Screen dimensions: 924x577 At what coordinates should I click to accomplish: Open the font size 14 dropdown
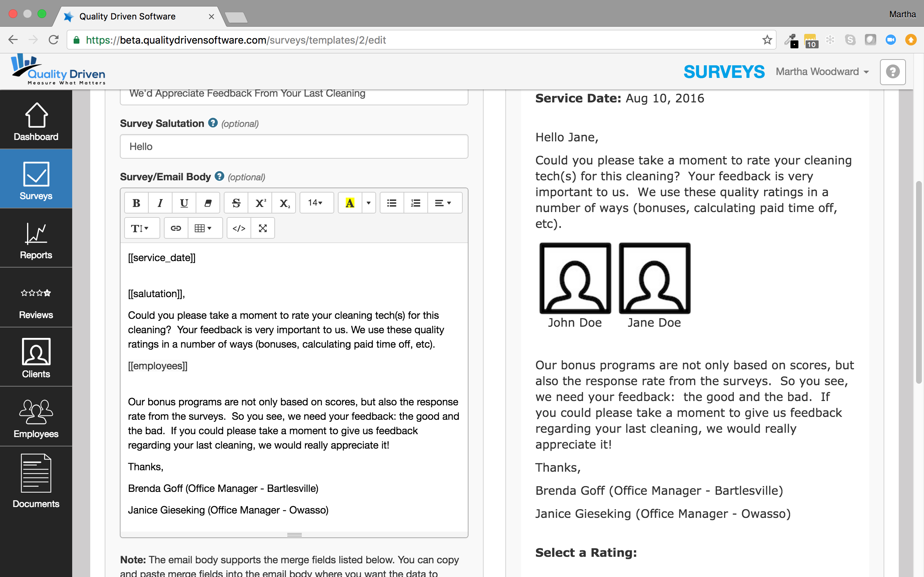(316, 203)
